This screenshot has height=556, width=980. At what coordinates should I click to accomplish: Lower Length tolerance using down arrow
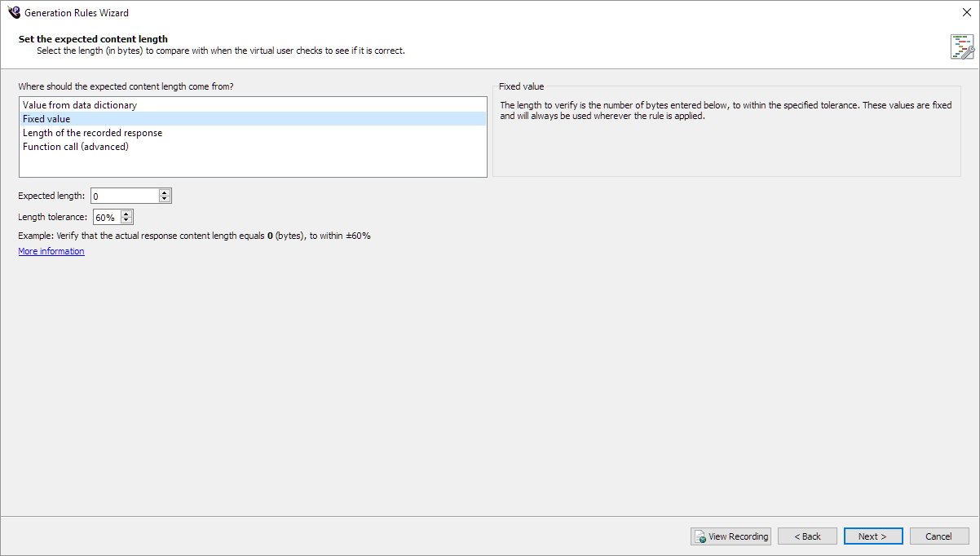(126, 221)
